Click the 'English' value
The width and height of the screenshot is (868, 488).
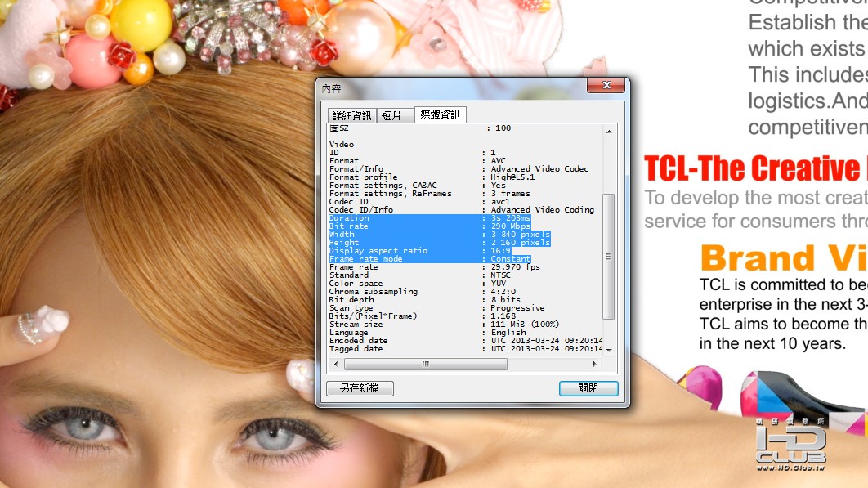tap(508, 333)
